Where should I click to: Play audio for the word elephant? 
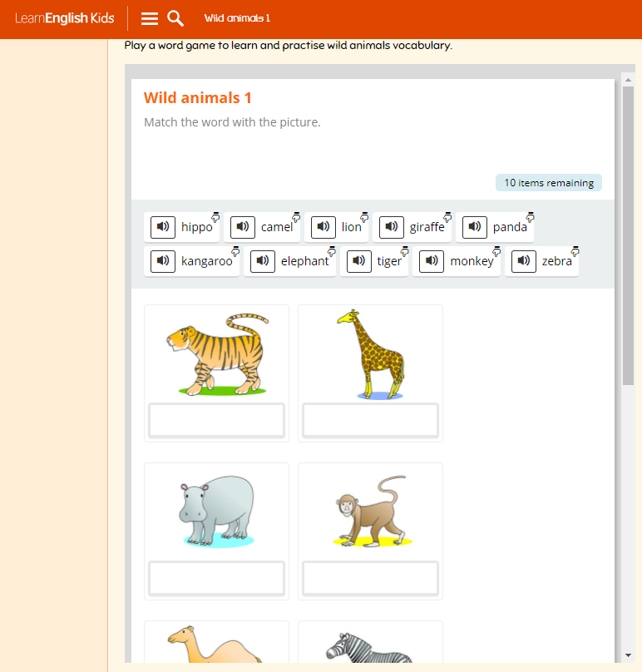262,261
